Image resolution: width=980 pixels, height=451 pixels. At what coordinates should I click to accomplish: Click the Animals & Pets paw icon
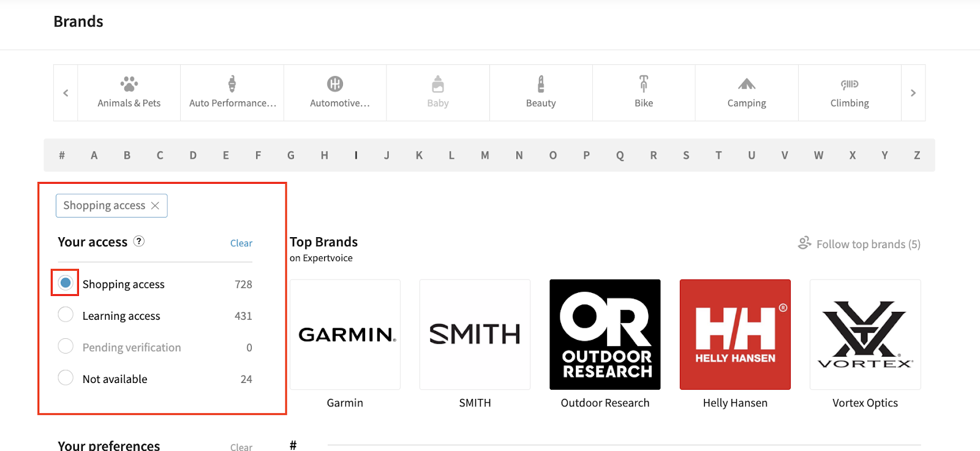pyautogui.click(x=129, y=84)
